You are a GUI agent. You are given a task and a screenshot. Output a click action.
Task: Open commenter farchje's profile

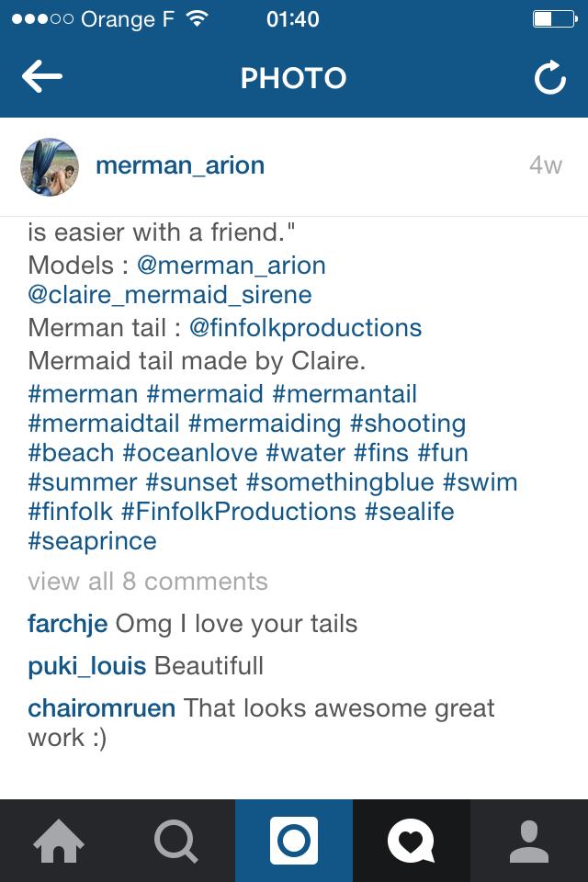68,624
